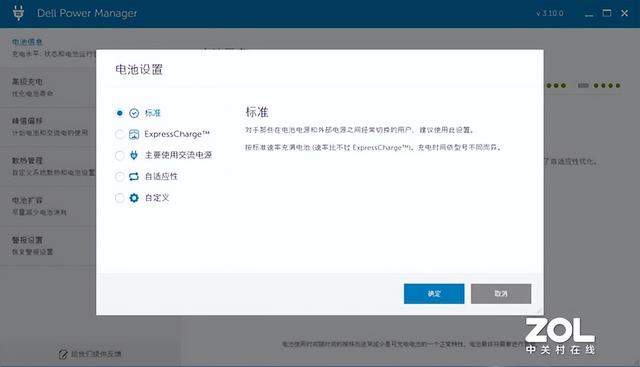The height and width of the screenshot is (367, 640).
Task: Select the 标准 radio button
Action: (119, 113)
